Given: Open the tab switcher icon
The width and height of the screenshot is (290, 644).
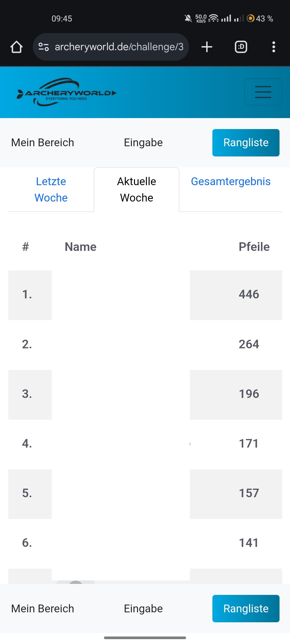Looking at the screenshot, I should pyautogui.click(x=241, y=47).
